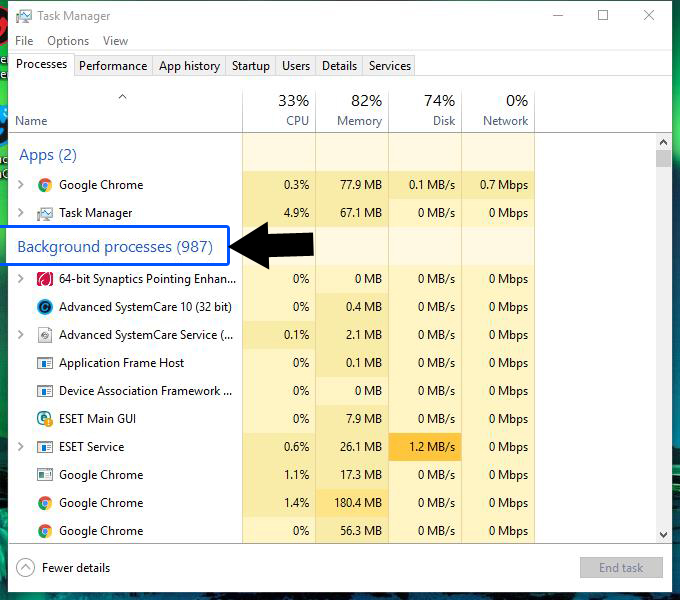This screenshot has width=680, height=600.
Task: Click the Task Manager title bar icon
Action: click(24, 16)
